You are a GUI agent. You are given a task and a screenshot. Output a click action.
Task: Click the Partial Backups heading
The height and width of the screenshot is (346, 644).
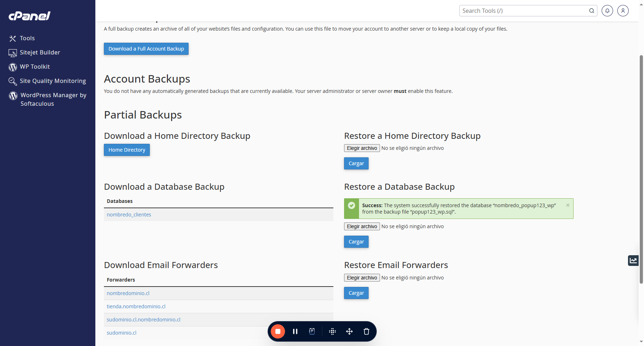click(143, 115)
